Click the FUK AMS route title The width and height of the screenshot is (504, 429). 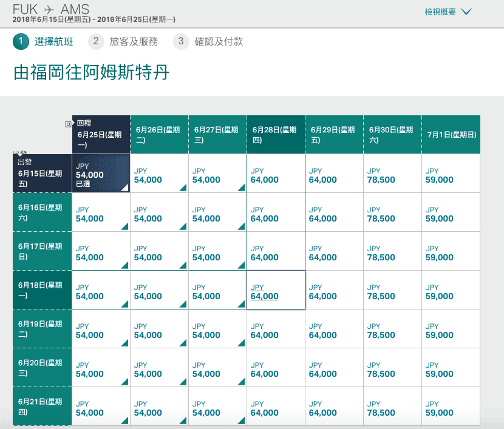(x=51, y=9)
